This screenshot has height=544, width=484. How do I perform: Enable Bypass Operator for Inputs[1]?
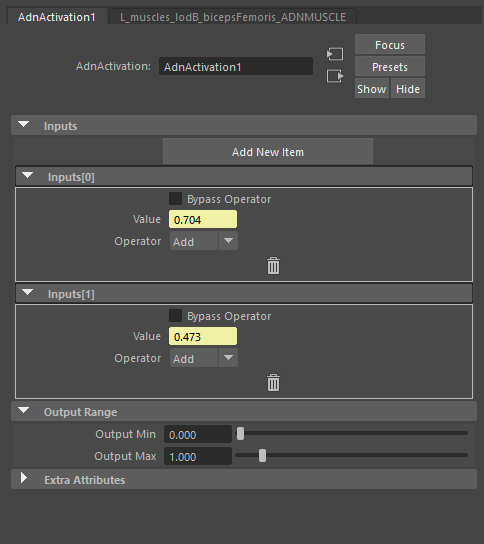tap(175, 316)
